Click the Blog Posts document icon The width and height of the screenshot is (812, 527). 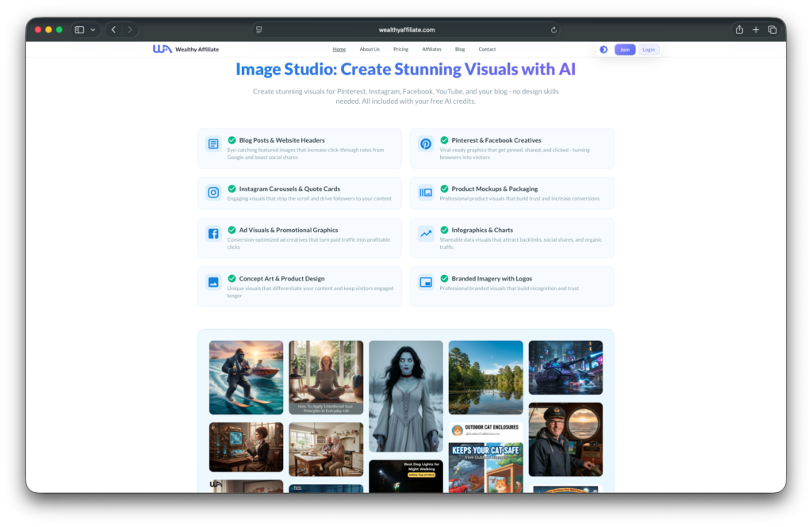213,144
